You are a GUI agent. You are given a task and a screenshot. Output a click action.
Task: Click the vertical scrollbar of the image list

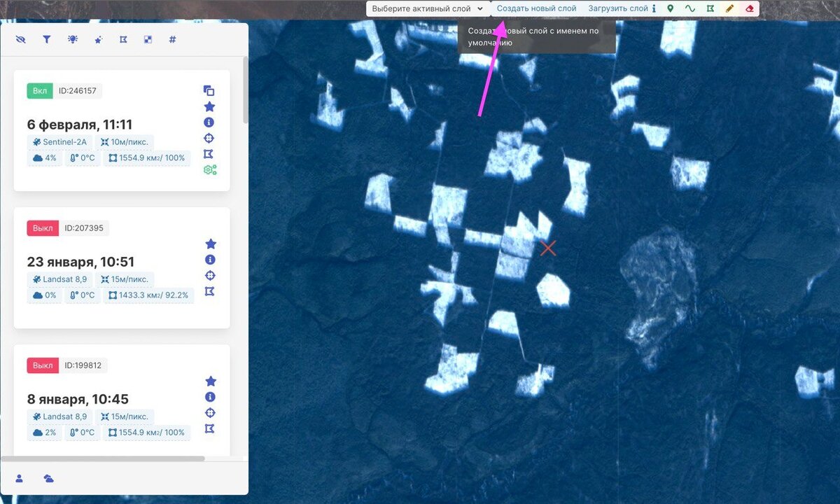click(x=245, y=90)
